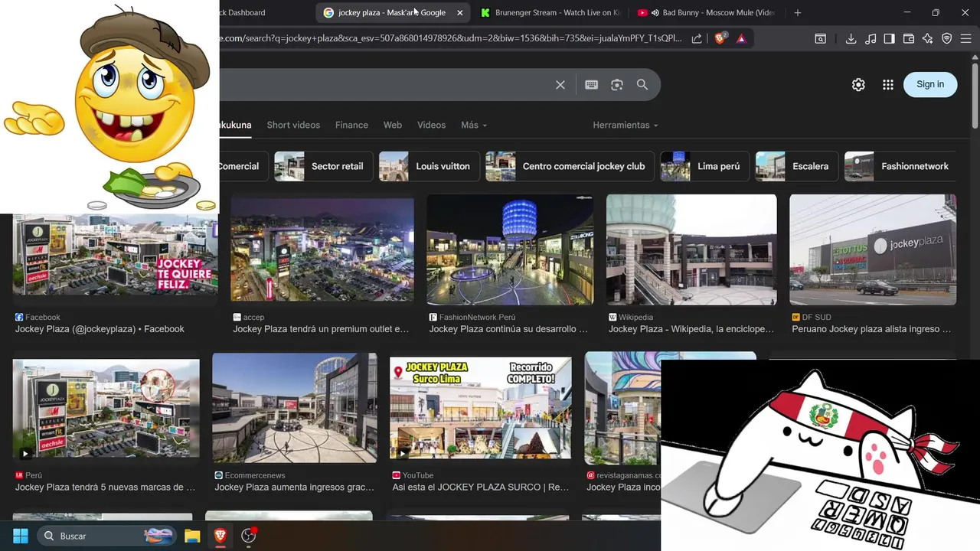Select the Sector retail filter chip

[x=324, y=166]
